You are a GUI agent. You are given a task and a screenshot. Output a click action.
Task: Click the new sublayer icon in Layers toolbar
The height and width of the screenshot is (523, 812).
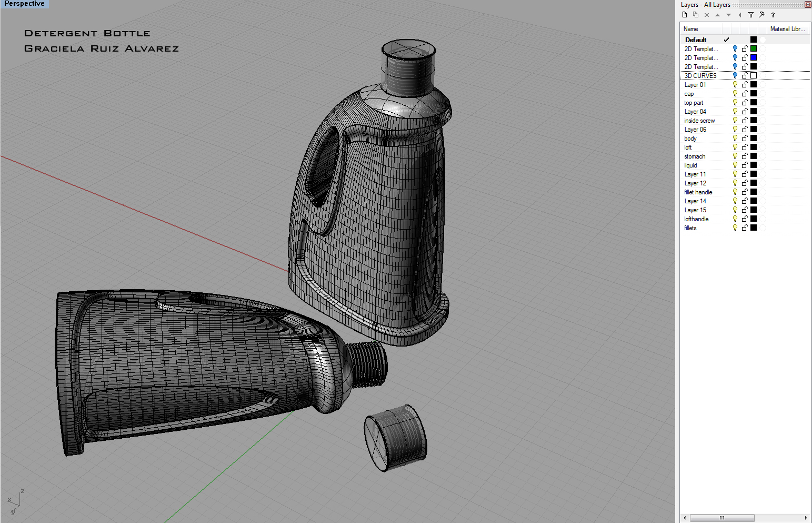tap(696, 15)
